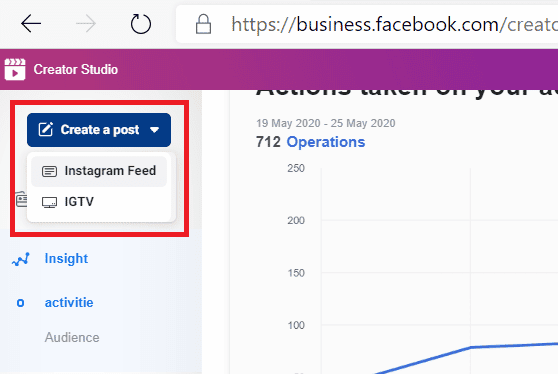
Task: Click the Creator Studio clapperboard logo
Action: click(x=15, y=69)
